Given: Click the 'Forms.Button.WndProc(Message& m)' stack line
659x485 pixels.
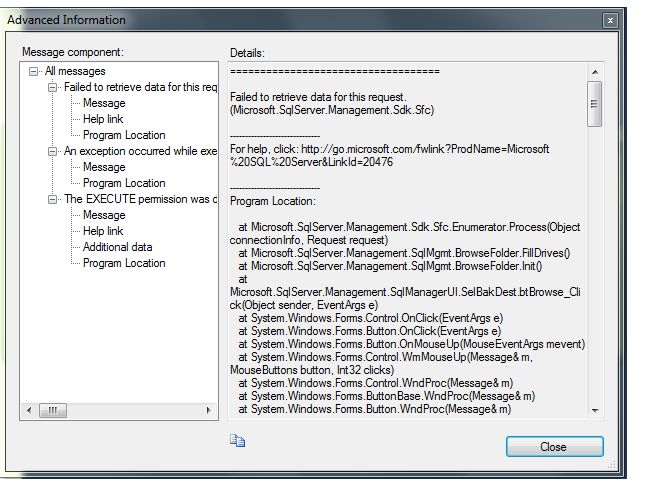Looking at the screenshot, I should click(x=375, y=409).
